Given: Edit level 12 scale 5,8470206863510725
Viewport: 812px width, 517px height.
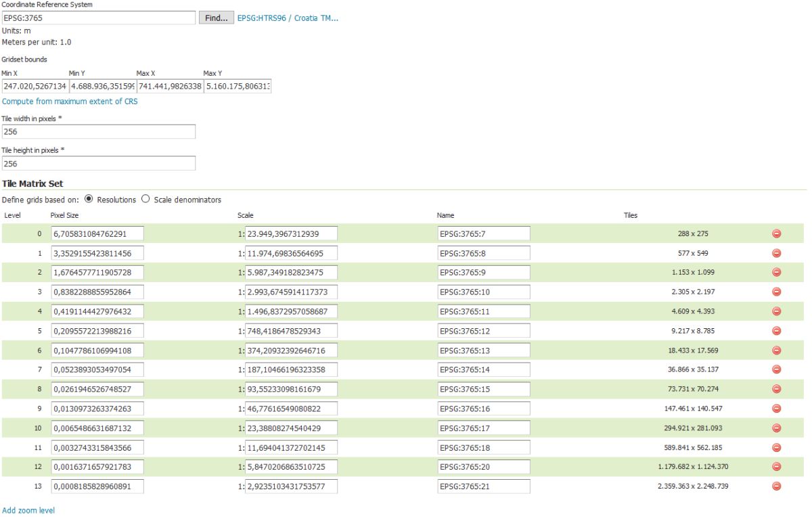Looking at the screenshot, I should coord(291,466).
